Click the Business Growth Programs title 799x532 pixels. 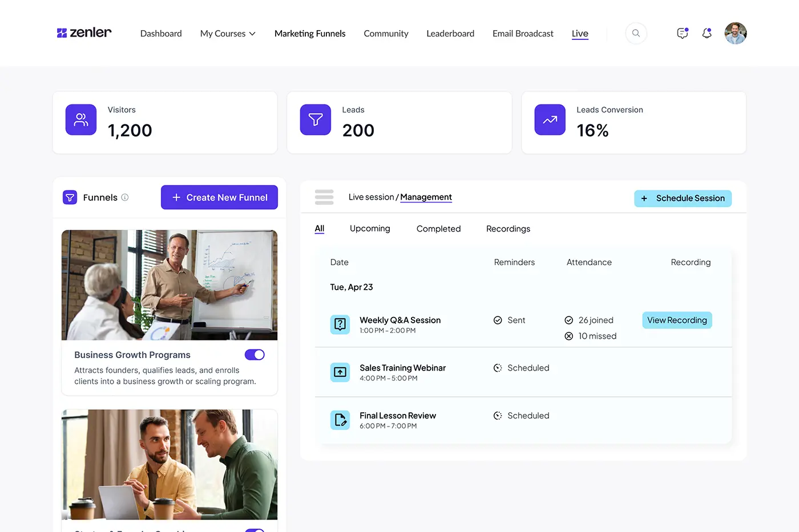click(132, 355)
